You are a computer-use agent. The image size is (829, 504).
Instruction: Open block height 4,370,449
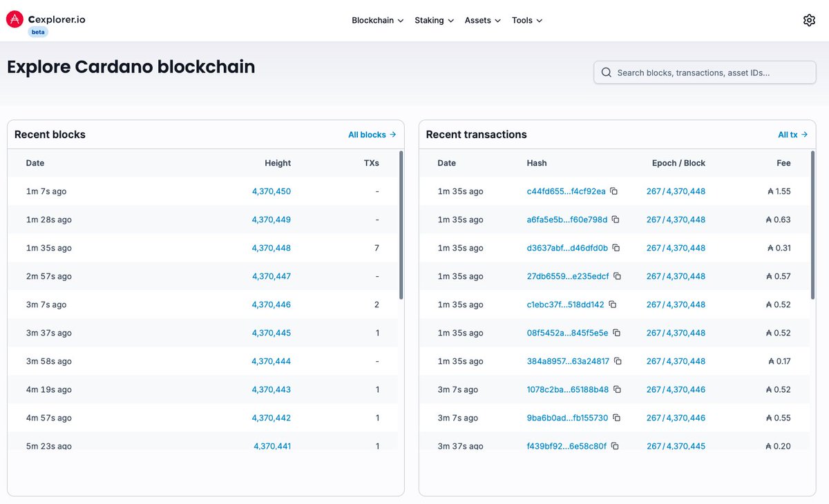coord(271,220)
